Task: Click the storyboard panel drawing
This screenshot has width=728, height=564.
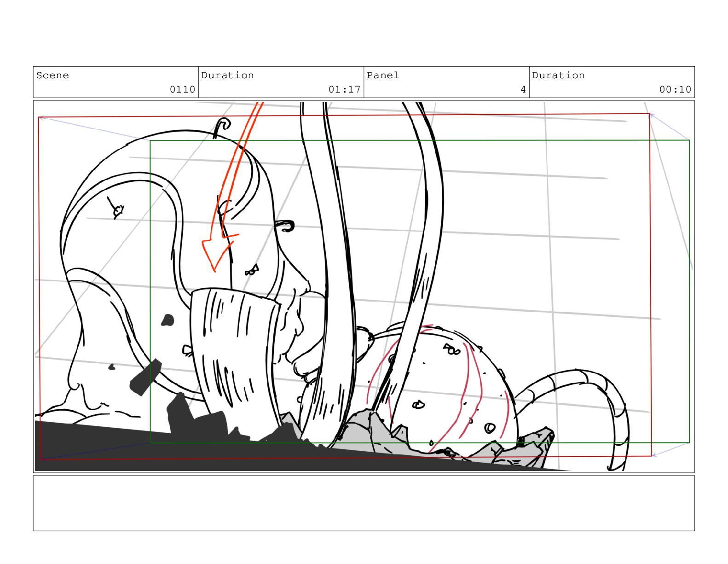Action: coord(364,286)
